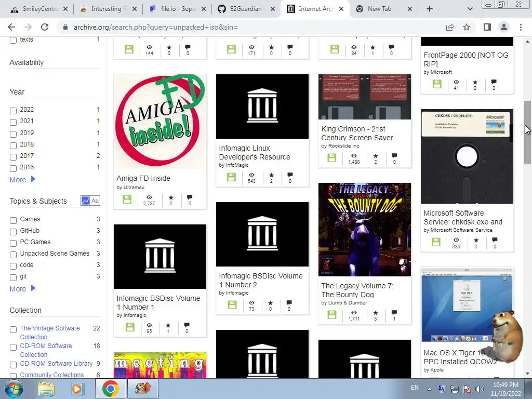
Task: Open Chrome three-dot menu
Action: point(521,27)
